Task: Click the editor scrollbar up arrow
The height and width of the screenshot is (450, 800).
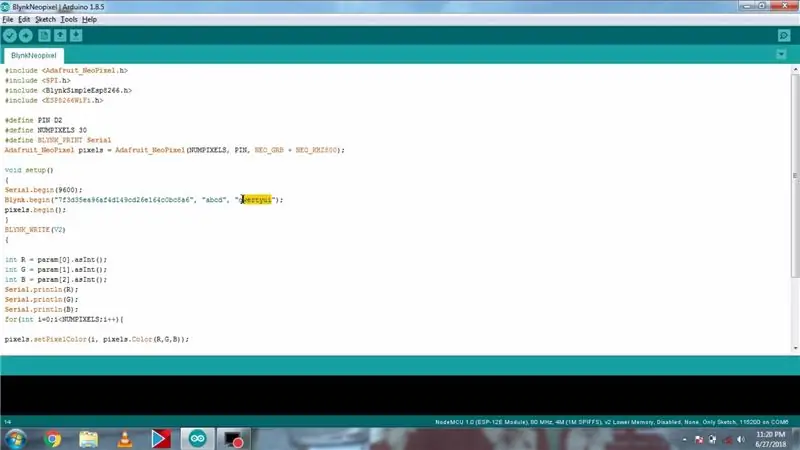Action: point(795,70)
